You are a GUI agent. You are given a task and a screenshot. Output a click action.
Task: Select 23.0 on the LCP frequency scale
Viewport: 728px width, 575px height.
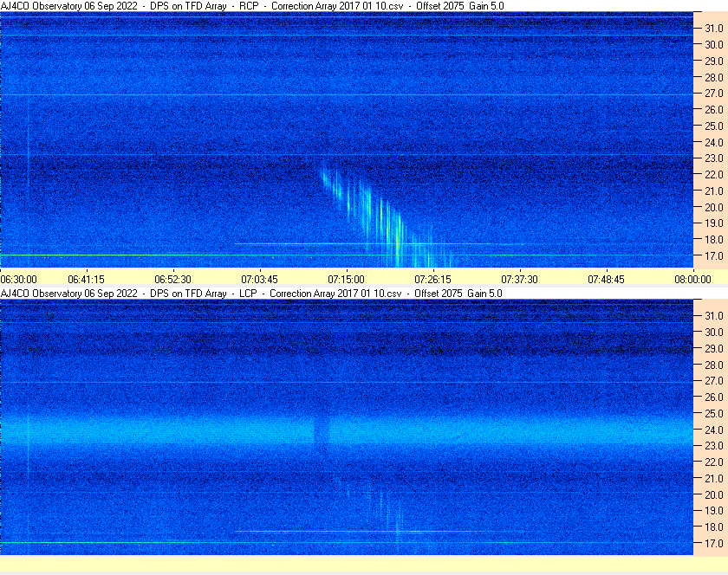pyautogui.click(x=714, y=445)
